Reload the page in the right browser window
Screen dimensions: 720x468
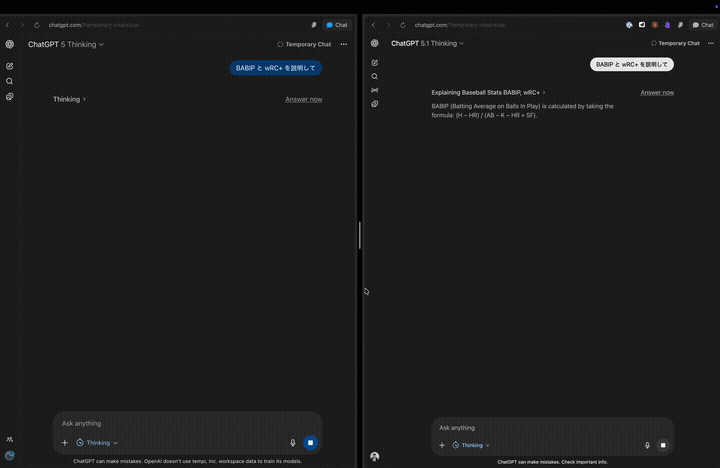coord(403,25)
